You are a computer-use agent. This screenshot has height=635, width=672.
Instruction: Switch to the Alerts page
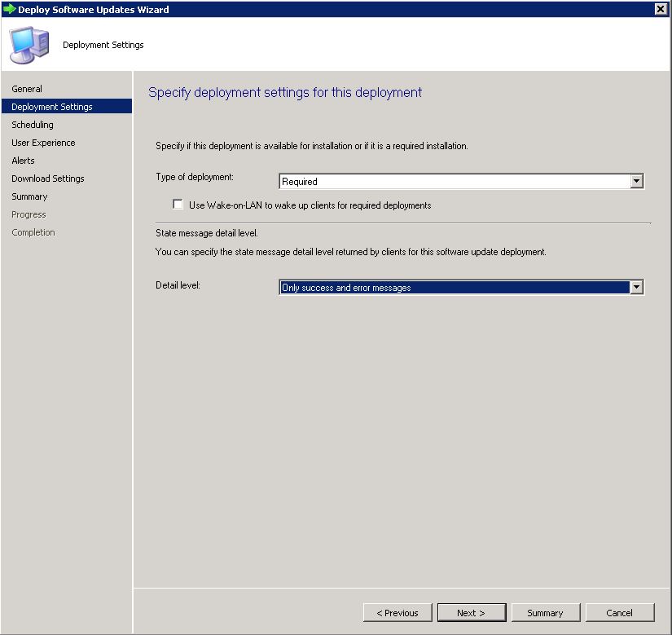coord(23,161)
